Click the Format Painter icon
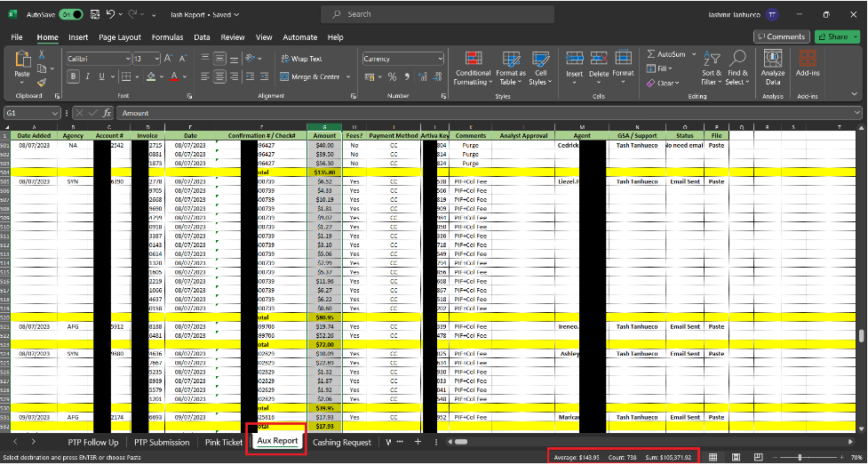Viewport: 868px width, 465px height. [42, 83]
